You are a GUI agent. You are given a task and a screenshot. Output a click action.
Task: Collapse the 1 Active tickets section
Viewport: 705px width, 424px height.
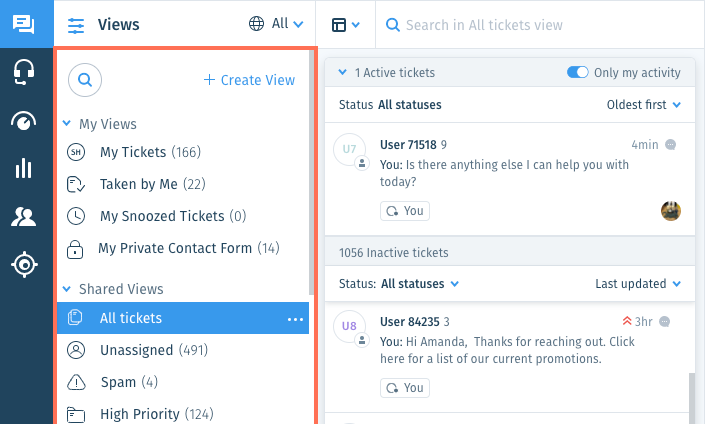[x=342, y=72]
